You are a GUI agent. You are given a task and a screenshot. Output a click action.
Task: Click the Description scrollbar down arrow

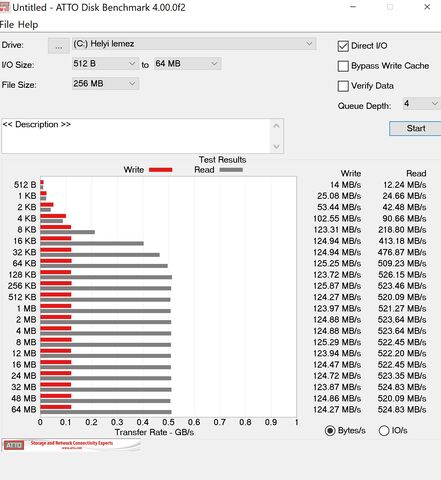[x=276, y=146]
